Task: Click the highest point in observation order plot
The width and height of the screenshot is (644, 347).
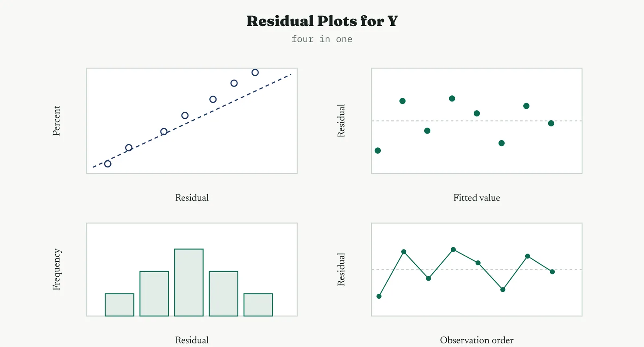Action: pyautogui.click(x=453, y=250)
